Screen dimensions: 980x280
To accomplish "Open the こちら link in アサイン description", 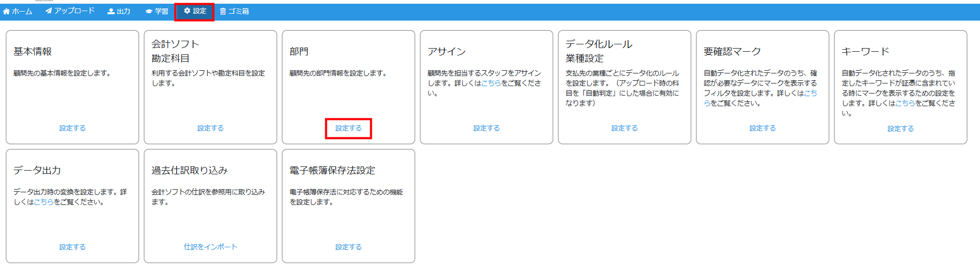I will tap(491, 83).
